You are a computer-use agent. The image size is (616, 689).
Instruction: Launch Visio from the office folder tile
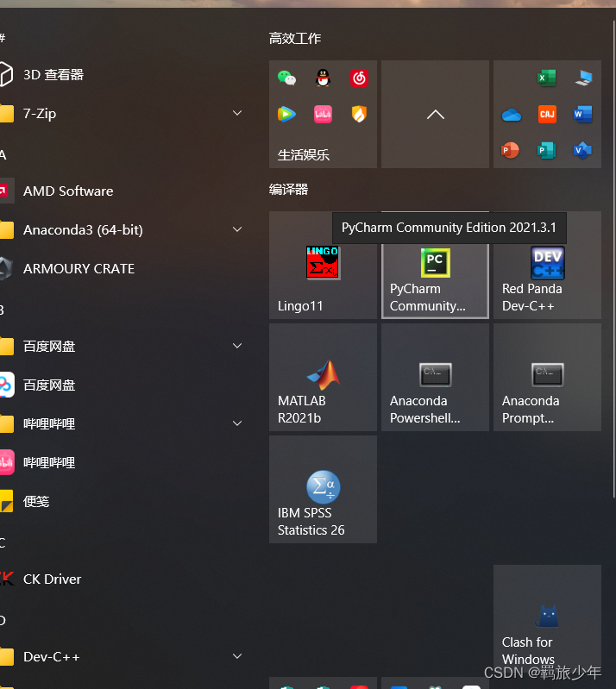pos(583,150)
